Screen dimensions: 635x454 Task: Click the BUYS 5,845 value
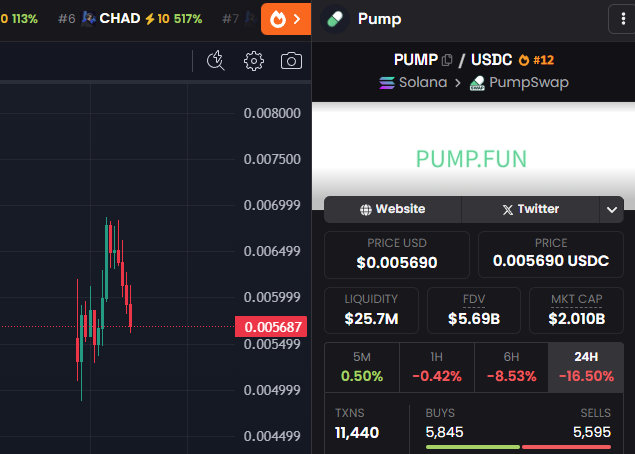pos(444,432)
